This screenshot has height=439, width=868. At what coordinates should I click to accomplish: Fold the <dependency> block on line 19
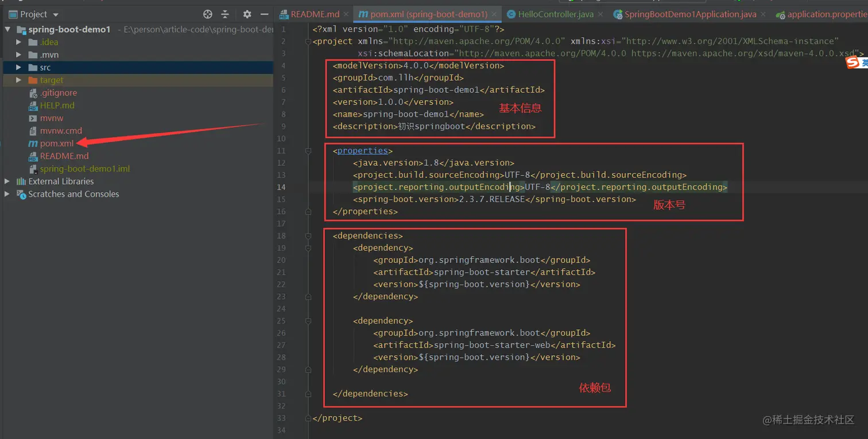(x=308, y=248)
